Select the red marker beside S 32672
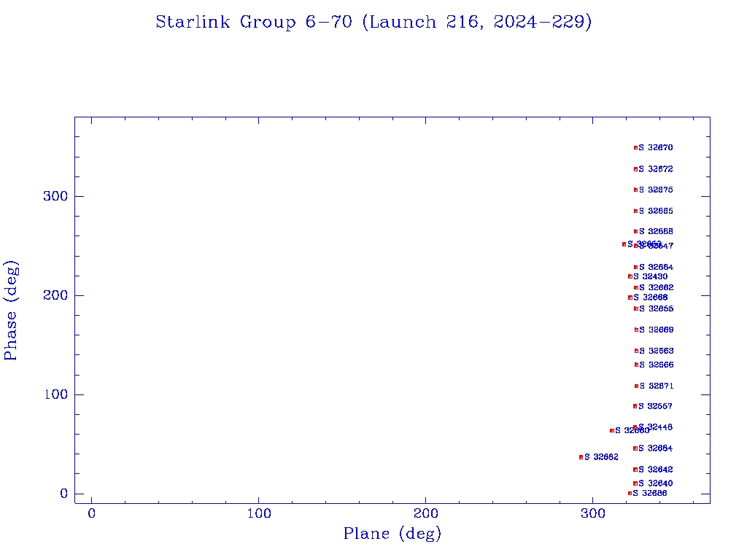747x560 pixels. tap(635, 169)
